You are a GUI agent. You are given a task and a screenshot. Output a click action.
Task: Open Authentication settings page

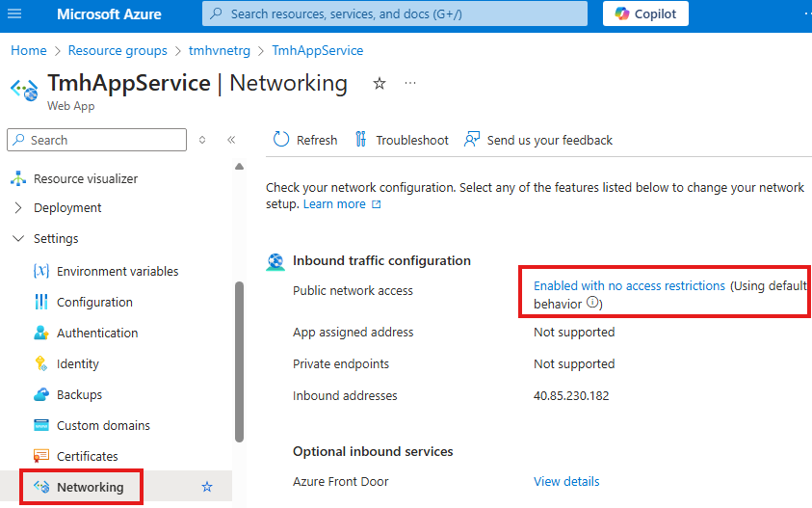point(97,333)
